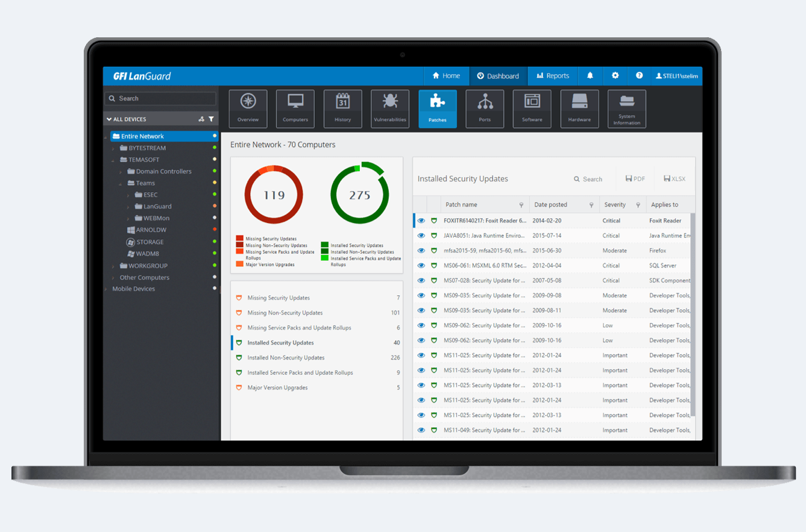Click the patch list vertical scrollbar
806x532 pixels.
693,313
